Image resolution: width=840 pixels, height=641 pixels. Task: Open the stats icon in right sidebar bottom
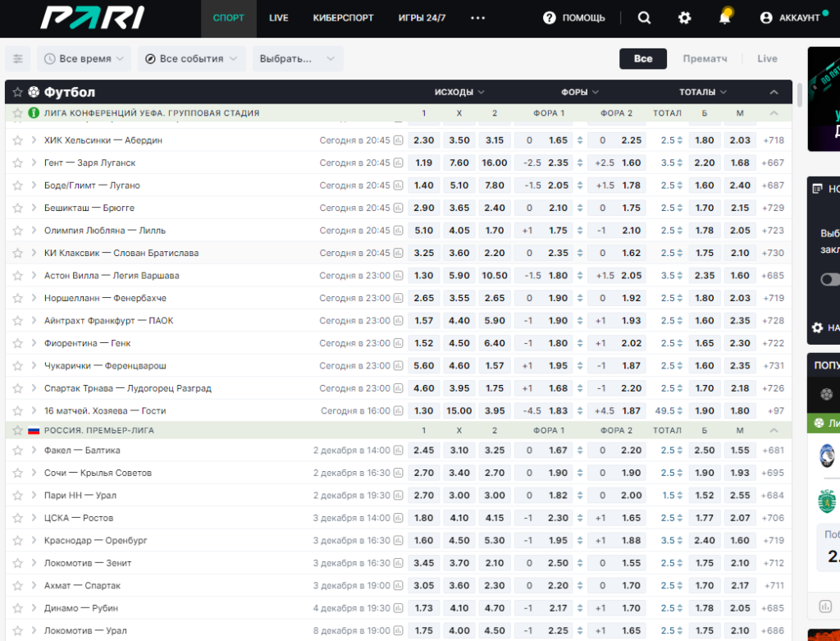pos(825,607)
